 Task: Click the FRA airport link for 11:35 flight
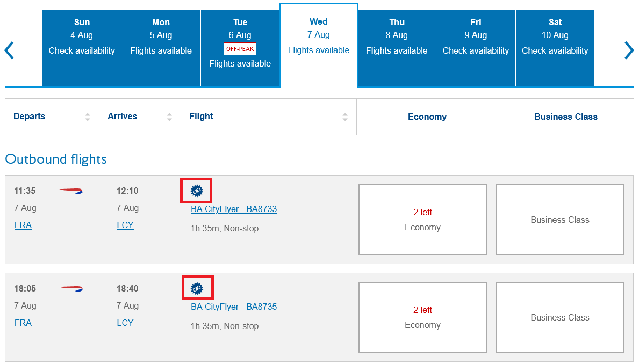(x=23, y=225)
